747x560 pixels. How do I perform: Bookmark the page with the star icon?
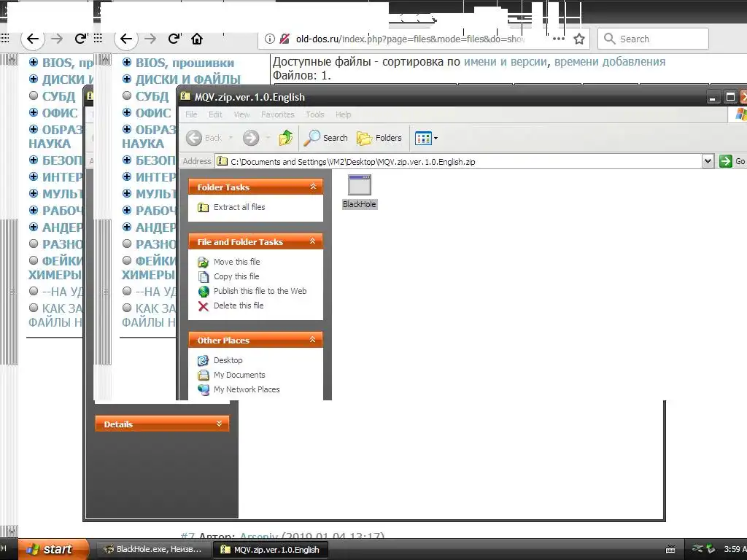click(578, 39)
